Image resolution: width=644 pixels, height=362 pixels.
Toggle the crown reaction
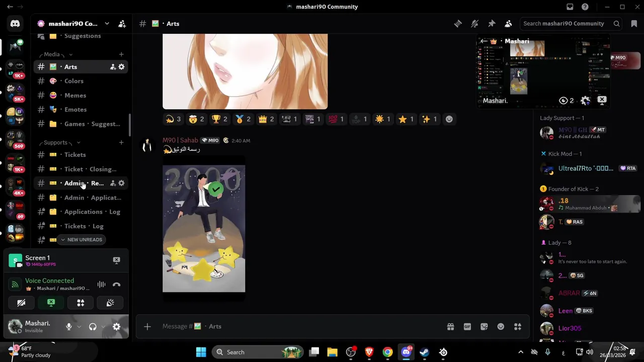click(x=266, y=119)
